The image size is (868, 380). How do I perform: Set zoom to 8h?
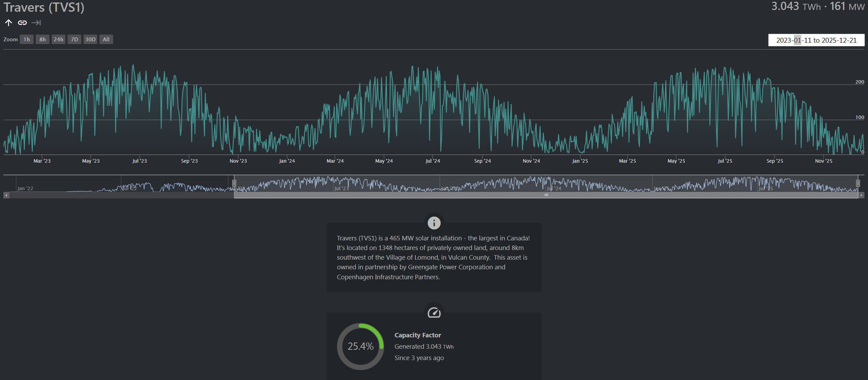tap(42, 39)
